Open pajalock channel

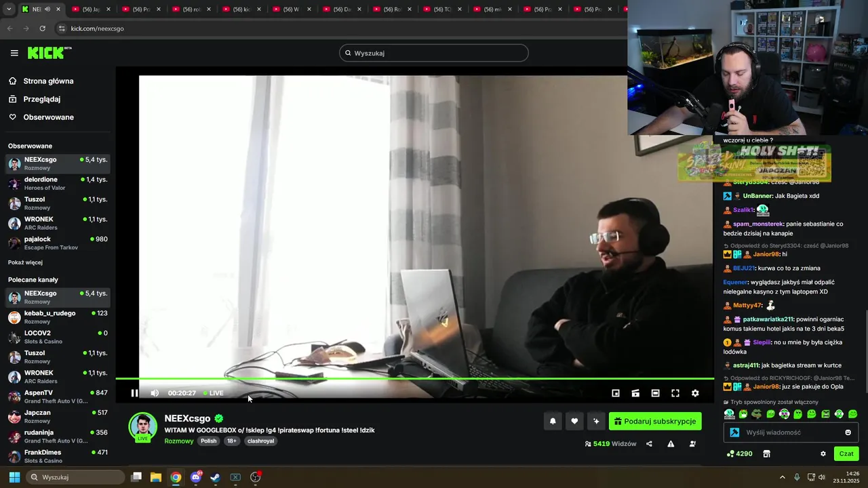(x=58, y=243)
